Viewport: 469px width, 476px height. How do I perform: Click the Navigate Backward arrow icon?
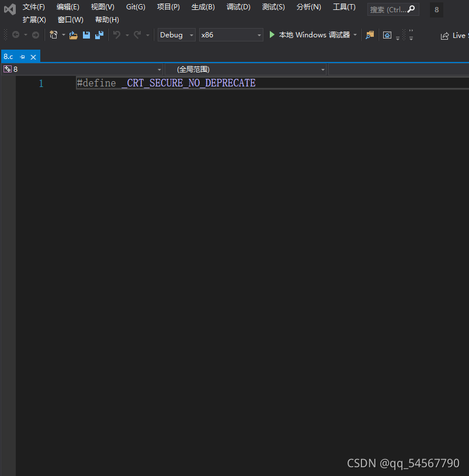pos(16,35)
